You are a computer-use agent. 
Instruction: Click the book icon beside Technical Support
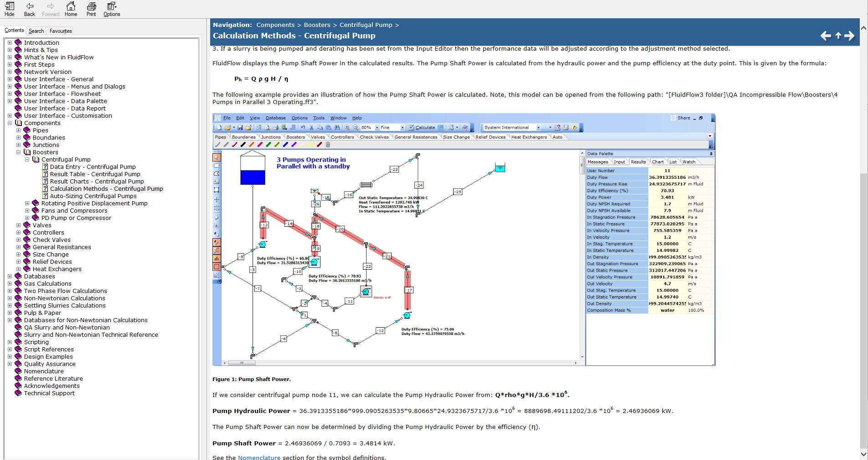(18, 393)
